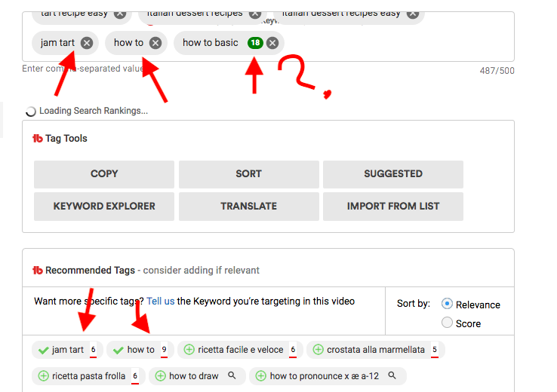Click the green 18 rank badge
Image resolution: width=557 pixels, height=392 pixels.
point(255,43)
